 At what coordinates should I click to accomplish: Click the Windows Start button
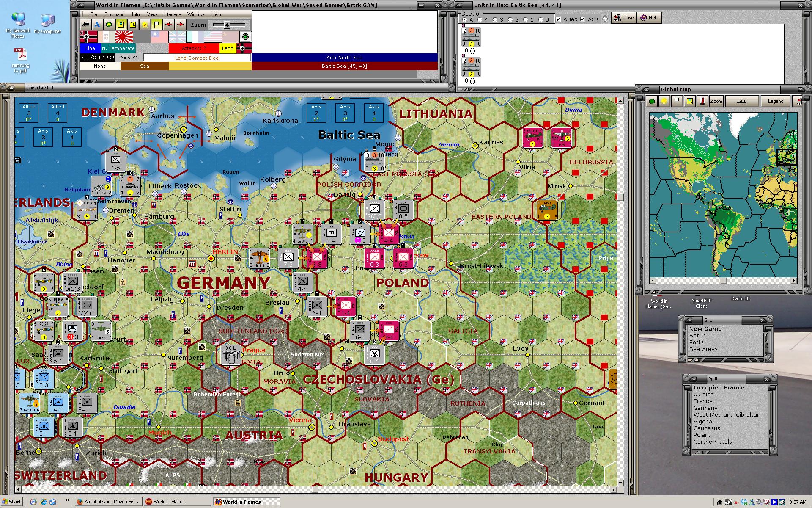tap(11, 502)
